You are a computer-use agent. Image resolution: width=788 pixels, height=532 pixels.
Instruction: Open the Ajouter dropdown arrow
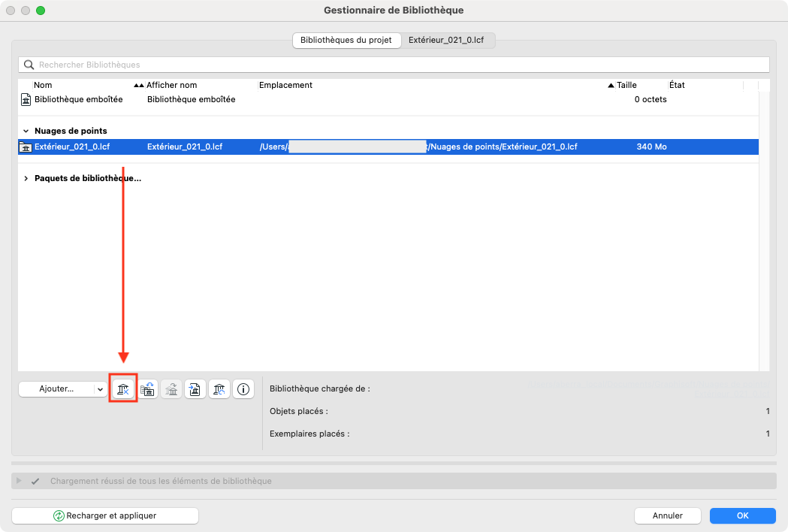pos(100,389)
